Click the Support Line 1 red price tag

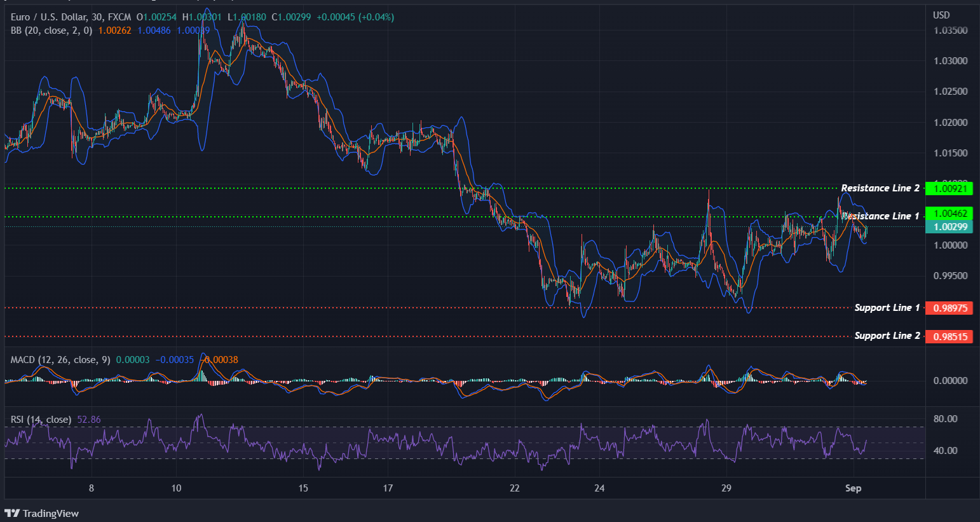pyautogui.click(x=949, y=308)
